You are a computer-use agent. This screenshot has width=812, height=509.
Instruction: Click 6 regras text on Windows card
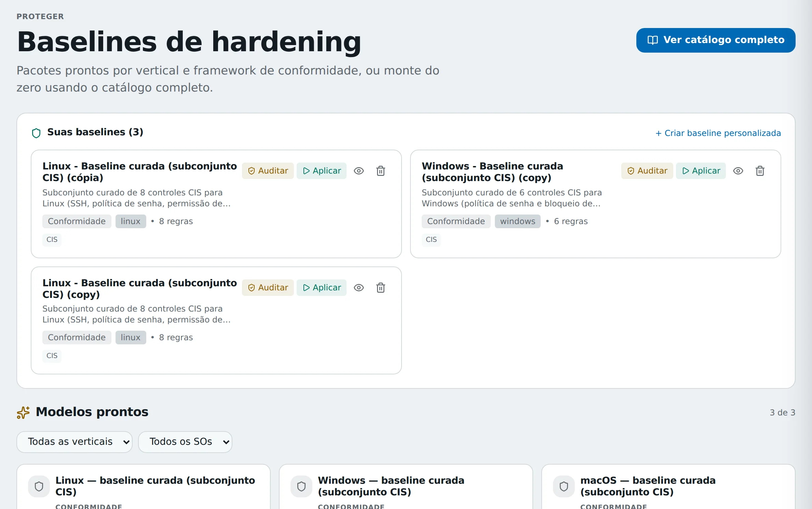point(571,221)
